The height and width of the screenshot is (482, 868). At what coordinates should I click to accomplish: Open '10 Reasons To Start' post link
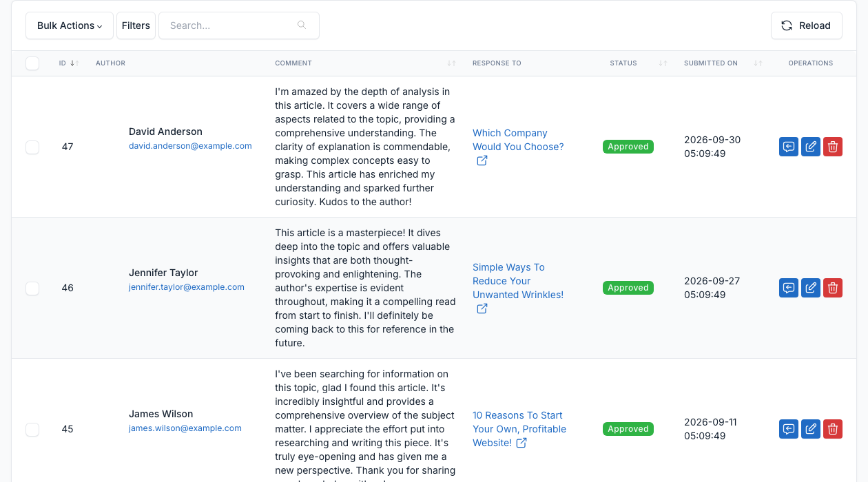tap(519, 429)
